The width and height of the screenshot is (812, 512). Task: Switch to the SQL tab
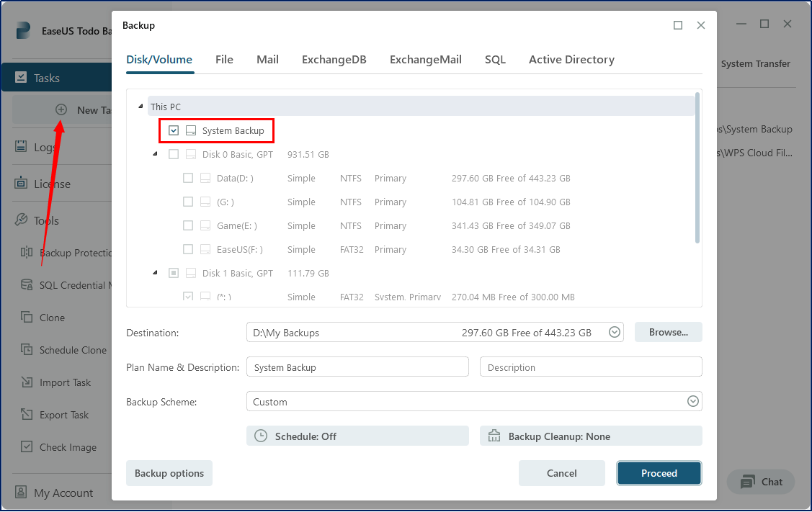495,60
